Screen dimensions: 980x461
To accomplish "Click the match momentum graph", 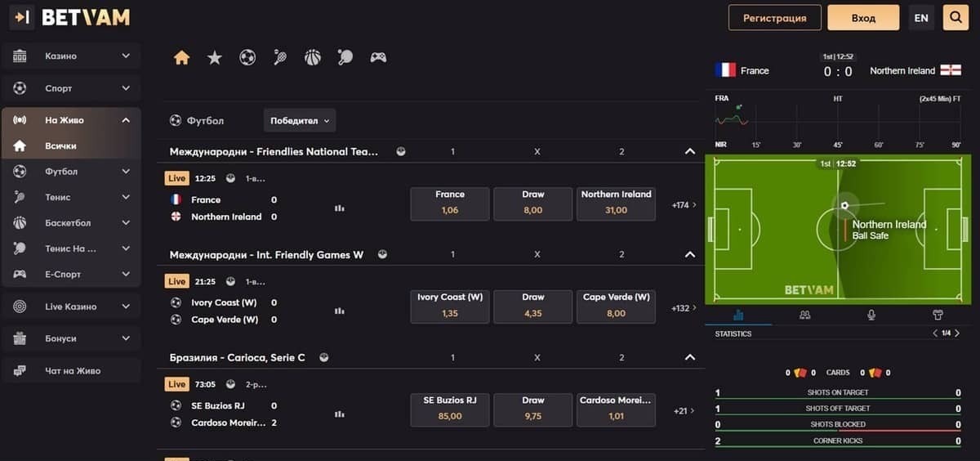I will tap(838, 122).
